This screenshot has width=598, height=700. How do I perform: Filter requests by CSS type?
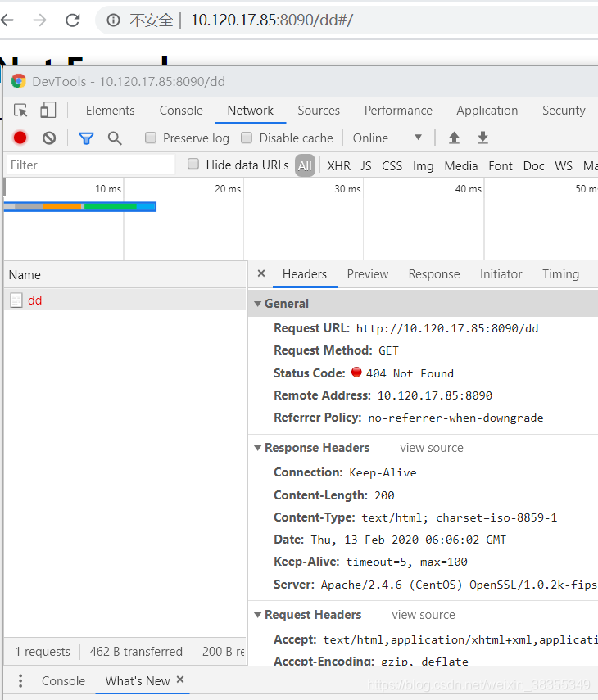pyautogui.click(x=392, y=165)
